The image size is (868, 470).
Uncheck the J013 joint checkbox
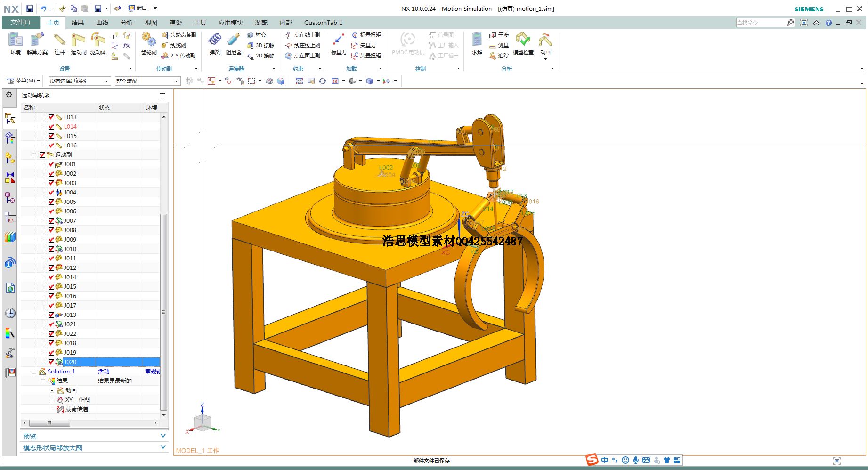[x=51, y=315]
